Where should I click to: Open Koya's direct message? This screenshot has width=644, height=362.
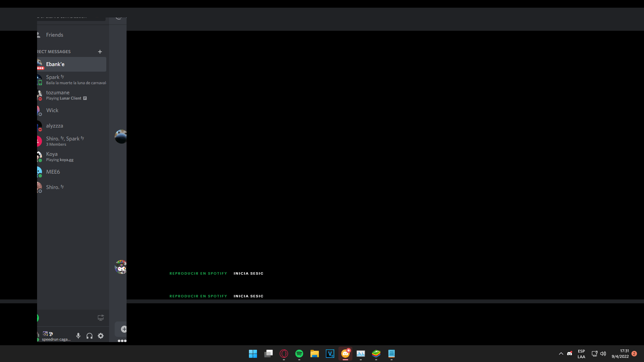click(72, 157)
